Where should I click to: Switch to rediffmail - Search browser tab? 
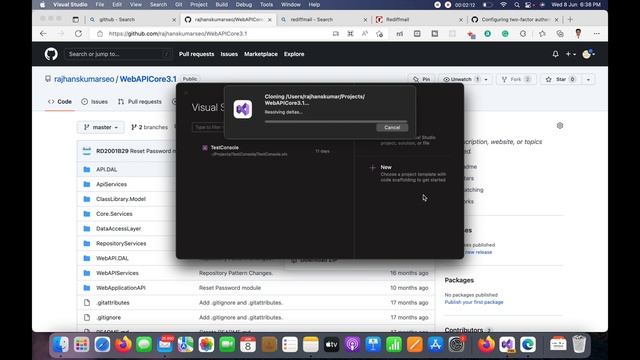pyautogui.click(x=324, y=19)
